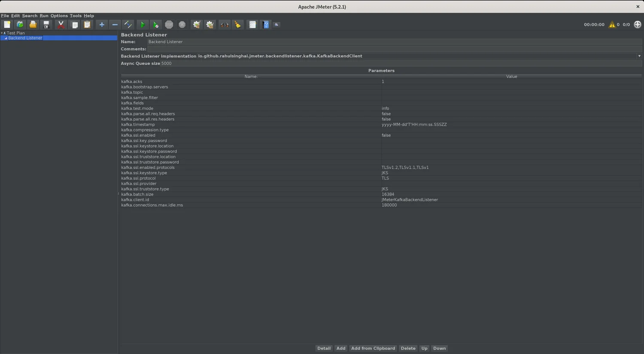Collapse the Test Plan tree node

click(2, 33)
